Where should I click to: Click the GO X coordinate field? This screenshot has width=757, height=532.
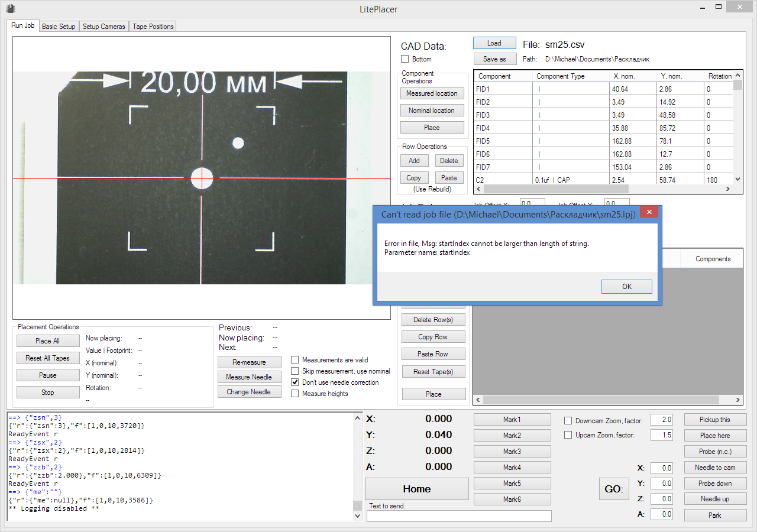[x=662, y=468]
